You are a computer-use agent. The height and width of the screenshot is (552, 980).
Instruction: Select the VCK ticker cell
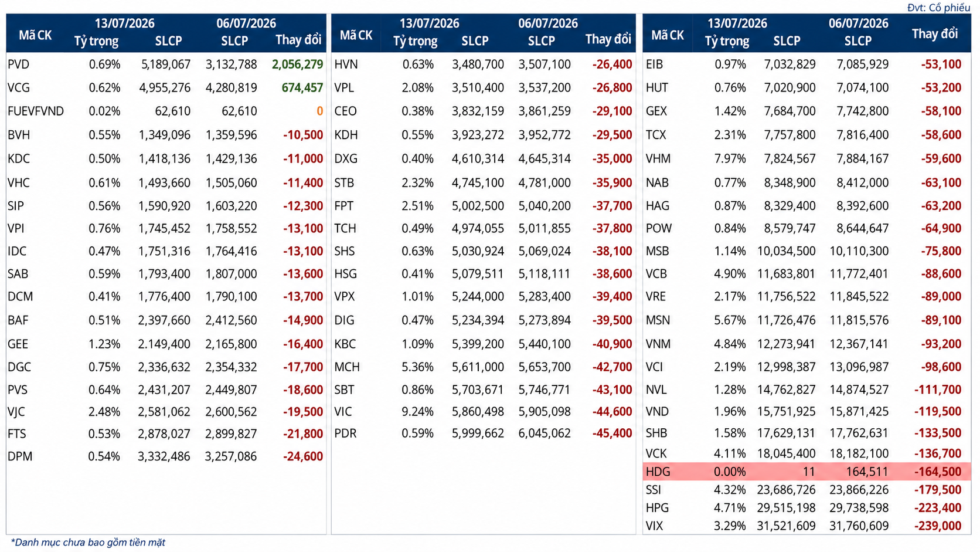pos(656,453)
